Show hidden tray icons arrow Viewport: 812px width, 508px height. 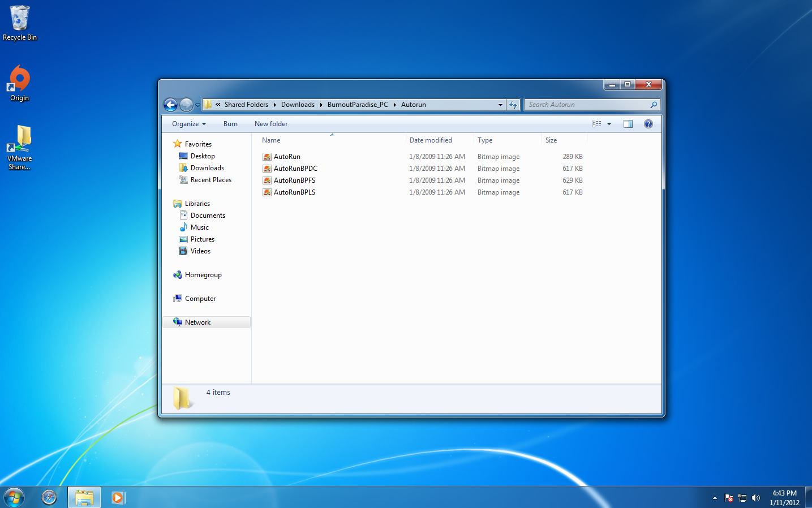(715, 498)
